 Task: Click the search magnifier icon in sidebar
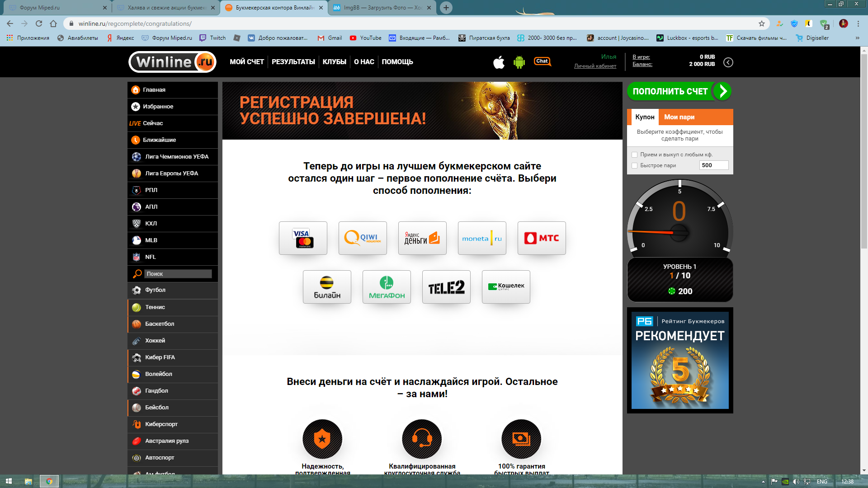[x=137, y=274]
